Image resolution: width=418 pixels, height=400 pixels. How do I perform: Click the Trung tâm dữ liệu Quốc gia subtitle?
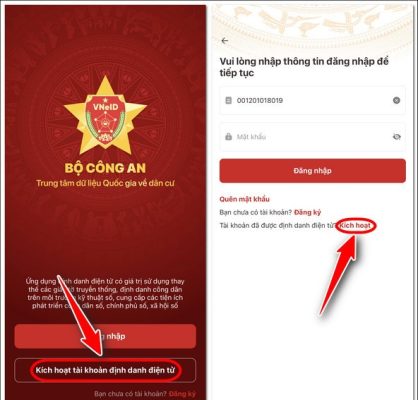pos(105,183)
